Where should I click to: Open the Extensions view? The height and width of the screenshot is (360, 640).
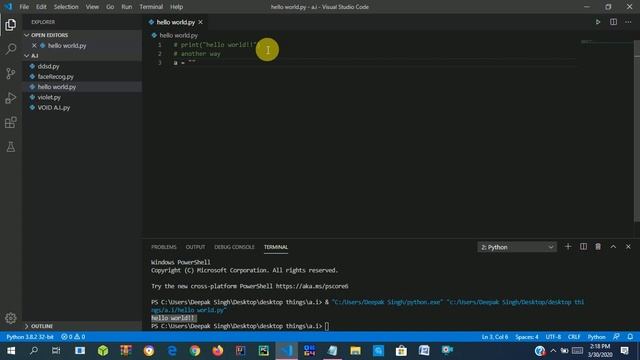(11, 122)
